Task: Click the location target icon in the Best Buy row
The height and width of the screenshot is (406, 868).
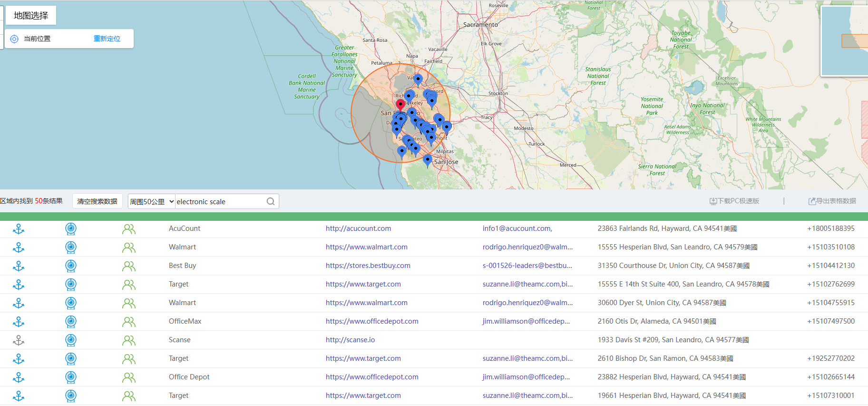Action: click(71, 266)
